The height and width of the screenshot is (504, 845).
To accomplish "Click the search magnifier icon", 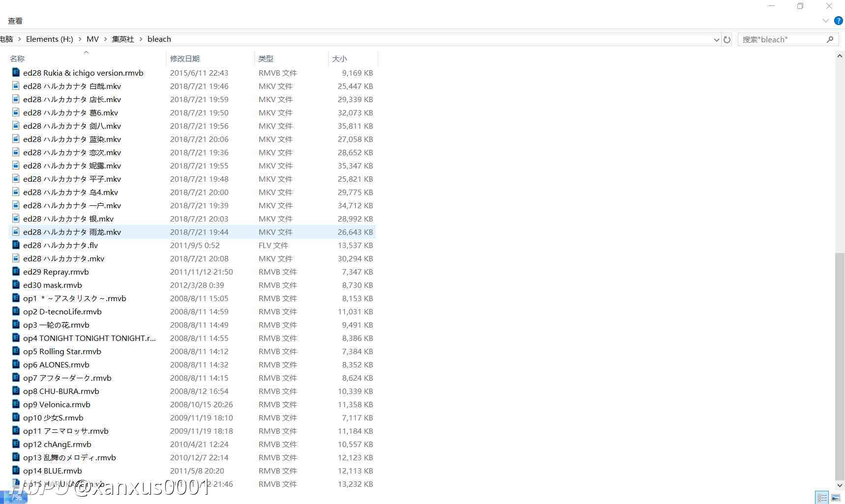I will (830, 39).
